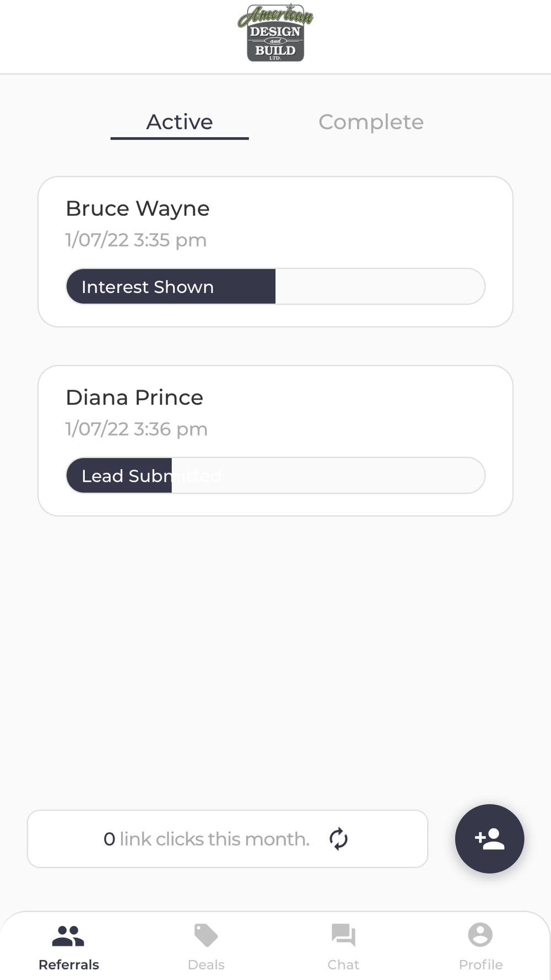The height and width of the screenshot is (980, 551).
Task: Open the Bruce Wayne referral card
Action: click(275, 251)
